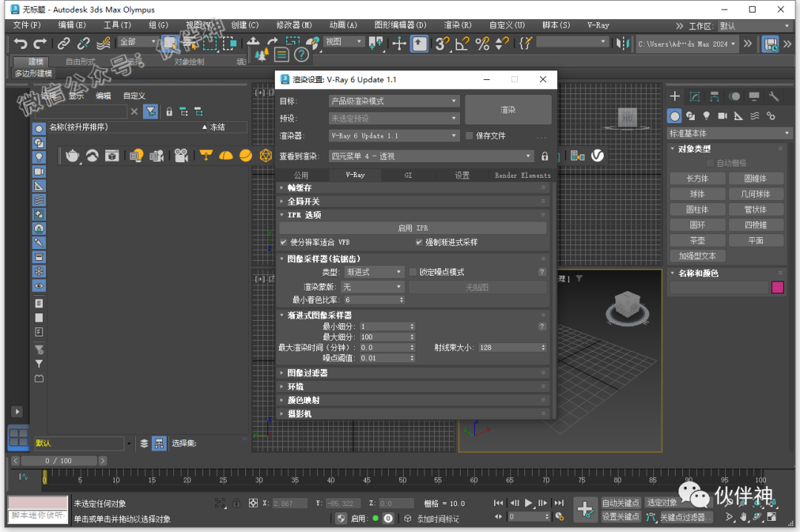The height and width of the screenshot is (532, 800).
Task: Click the Unlink selection icon
Action: coord(83,44)
